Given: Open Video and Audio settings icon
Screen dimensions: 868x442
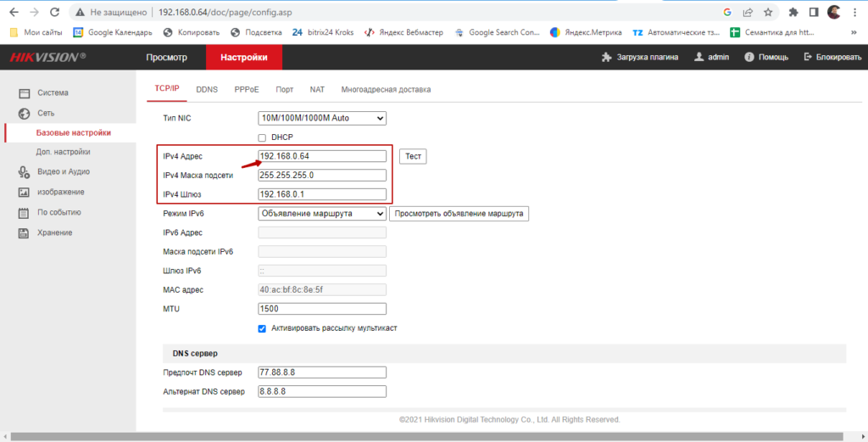Looking at the screenshot, I should (x=24, y=172).
